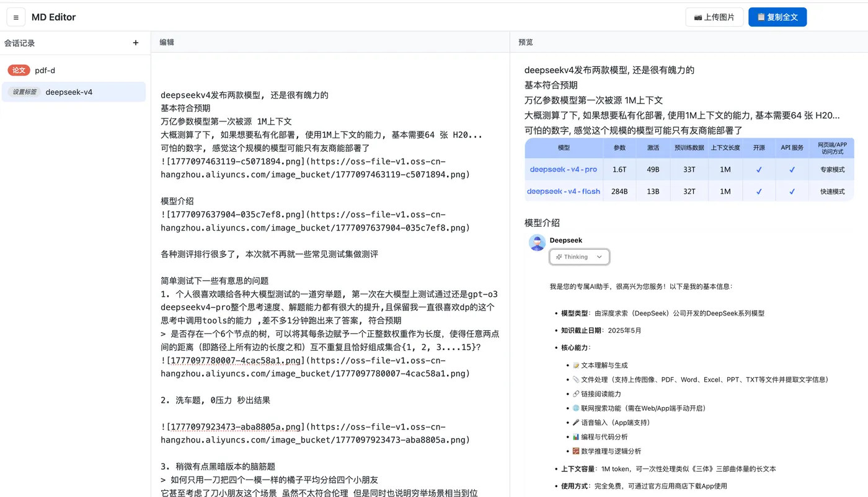This screenshot has width=868, height=497.
Task: Click the 语音输入 bullet
Action: point(611,423)
